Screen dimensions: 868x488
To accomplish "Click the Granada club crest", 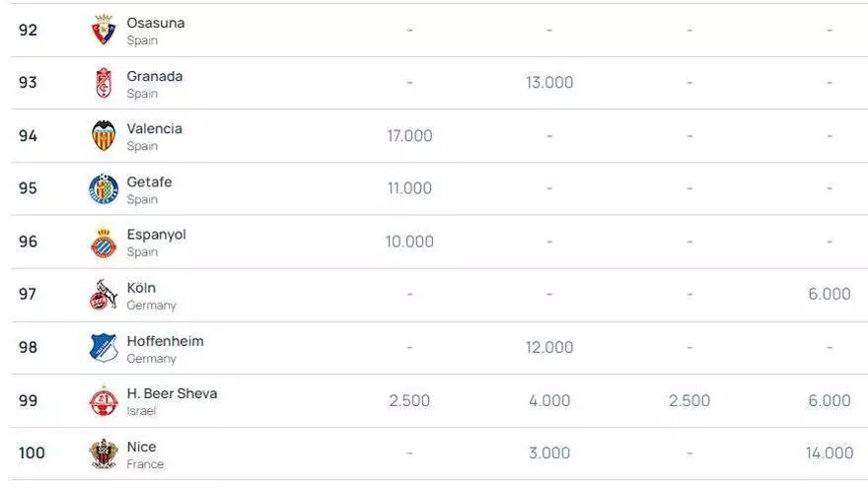I will 104,83.
